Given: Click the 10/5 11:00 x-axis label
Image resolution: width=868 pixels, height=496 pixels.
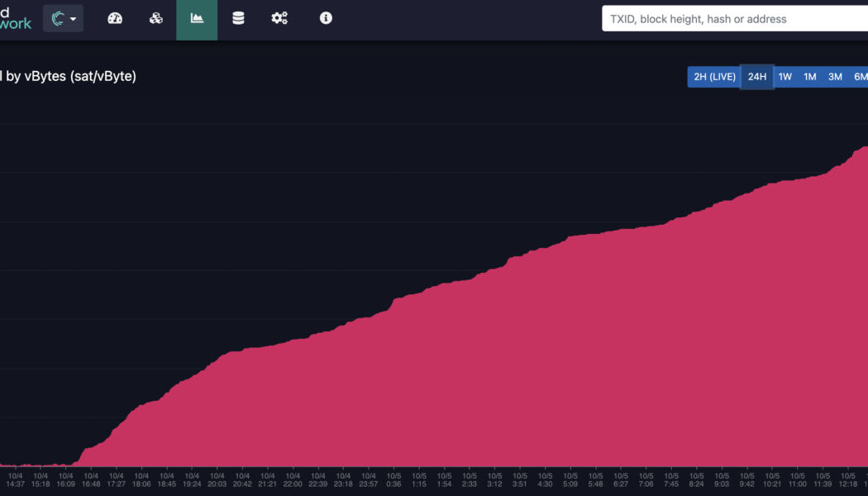Looking at the screenshot, I should click(x=797, y=479).
